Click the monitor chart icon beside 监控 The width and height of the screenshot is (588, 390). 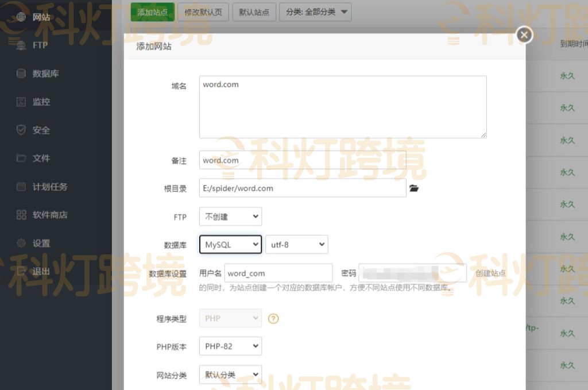click(x=21, y=102)
